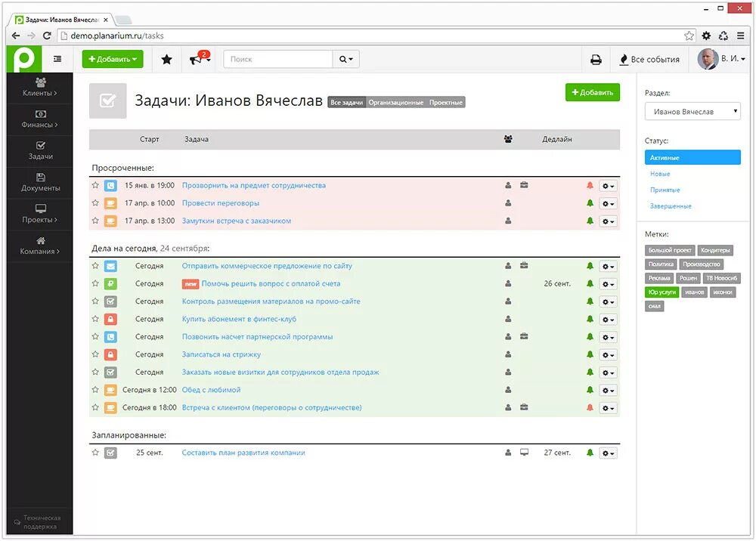Open the Проекты section in sidebar

pyautogui.click(x=40, y=214)
